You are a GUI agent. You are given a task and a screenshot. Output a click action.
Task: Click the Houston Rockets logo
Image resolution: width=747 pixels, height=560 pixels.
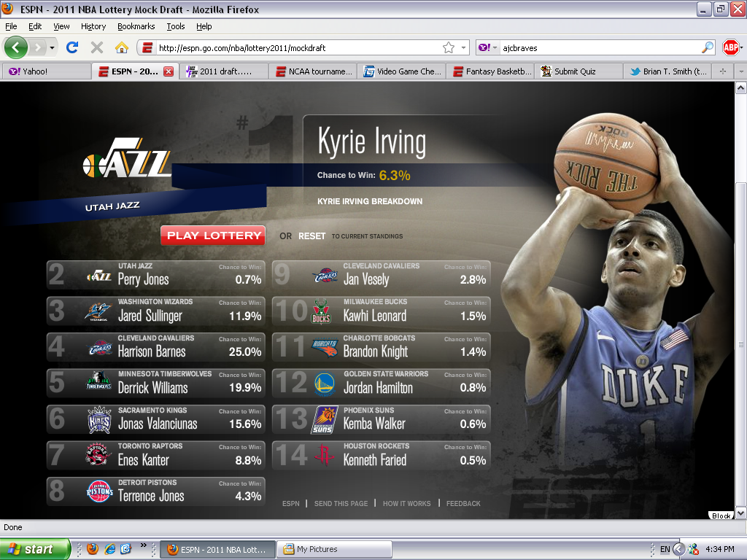[x=325, y=454]
